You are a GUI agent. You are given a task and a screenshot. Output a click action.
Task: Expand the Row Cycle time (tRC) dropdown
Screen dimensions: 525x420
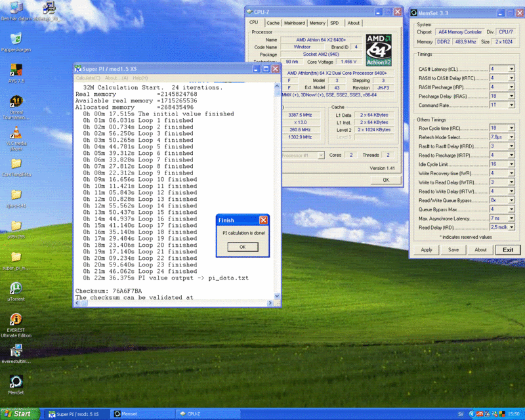tap(511, 128)
